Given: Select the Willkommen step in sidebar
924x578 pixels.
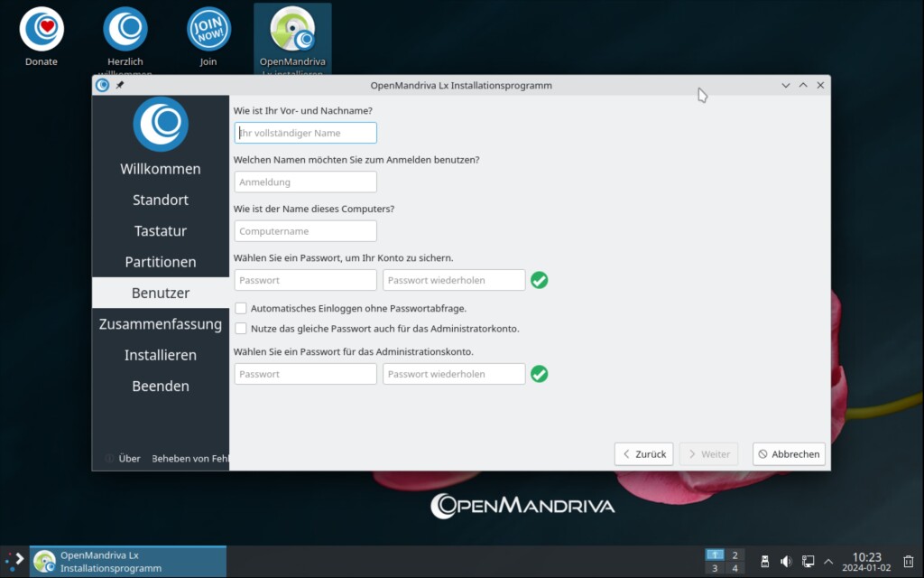Looking at the screenshot, I should tap(161, 169).
